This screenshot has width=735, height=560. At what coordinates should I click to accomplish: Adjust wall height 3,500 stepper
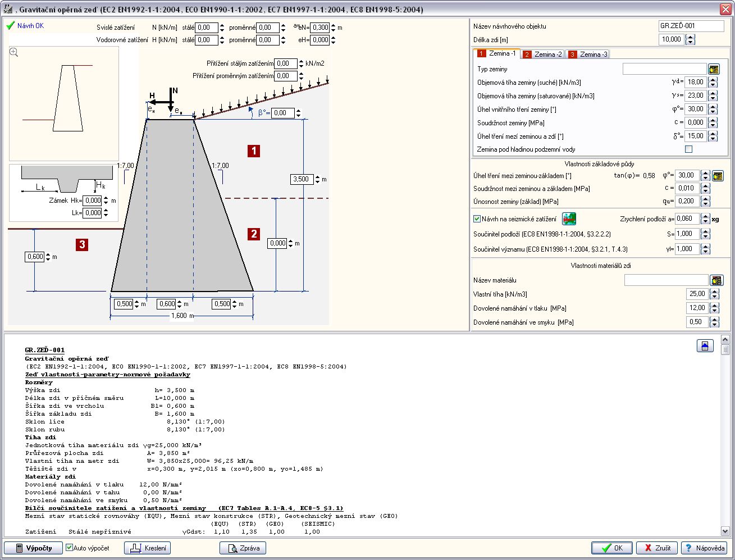tap(317, 179)
